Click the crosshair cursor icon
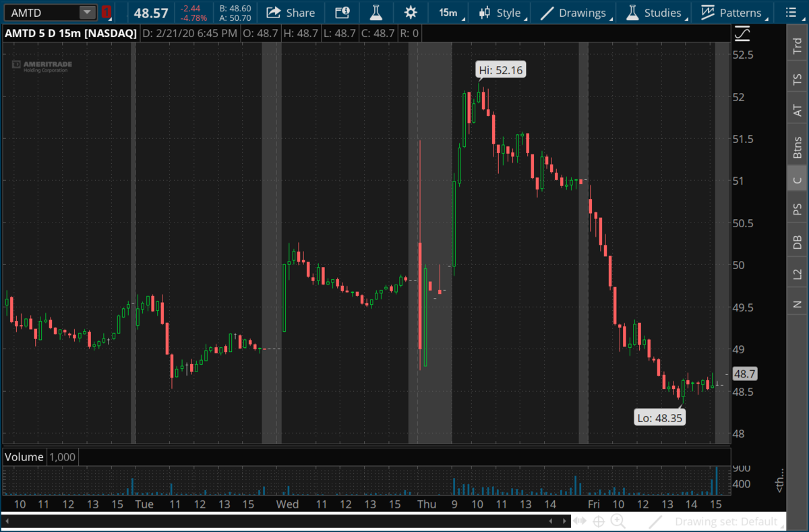 coord(599,521)
